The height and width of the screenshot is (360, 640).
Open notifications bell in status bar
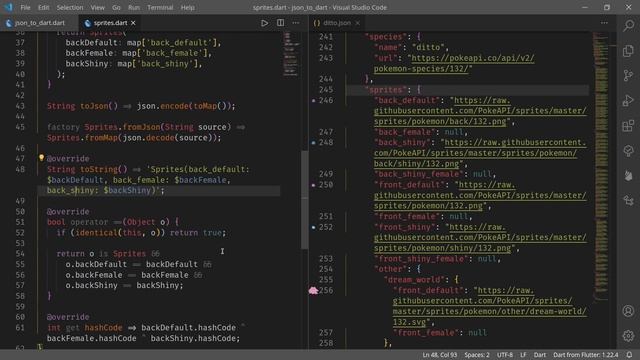[x=629, y=355]
